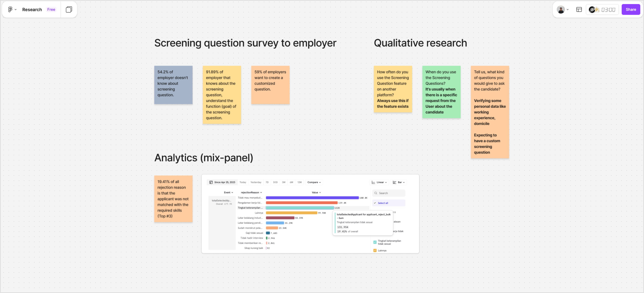Screen dimensions: 644x293
Task: Uncheck the Lainnya legend checkbox
Action: coord(375,250)
